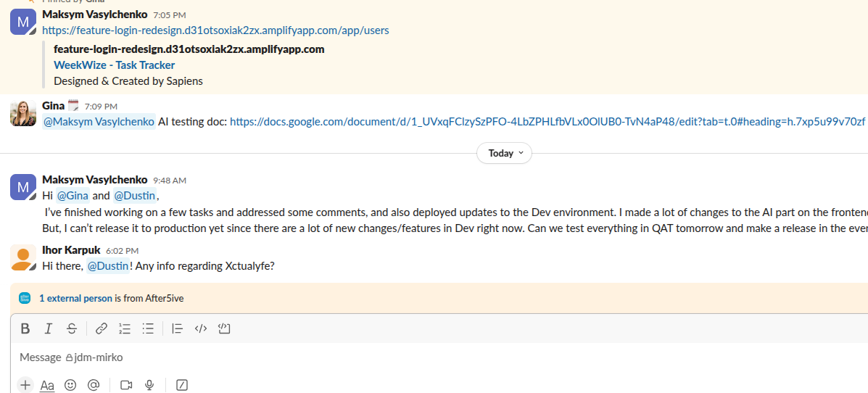Open the slash shortcuts menu

[182, 385]
